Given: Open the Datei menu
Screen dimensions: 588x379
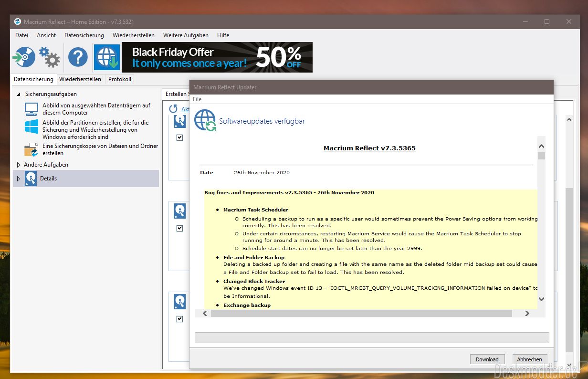Looking at the screenshot, I should point(21,35).
